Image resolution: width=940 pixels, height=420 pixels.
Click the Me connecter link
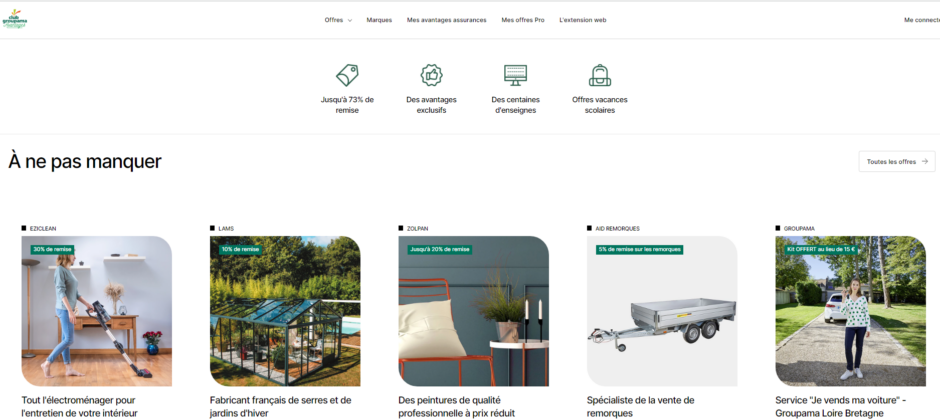[x=922, y=20]
